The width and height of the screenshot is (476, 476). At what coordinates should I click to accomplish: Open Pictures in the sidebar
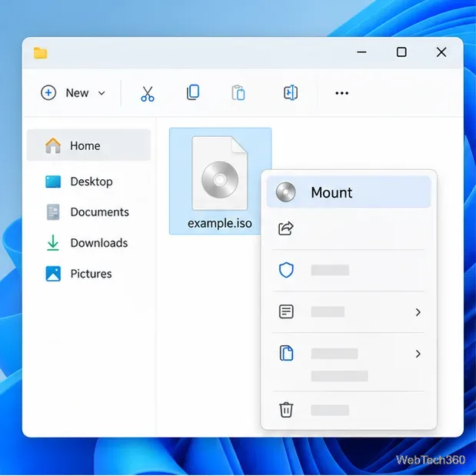point(88,274)
